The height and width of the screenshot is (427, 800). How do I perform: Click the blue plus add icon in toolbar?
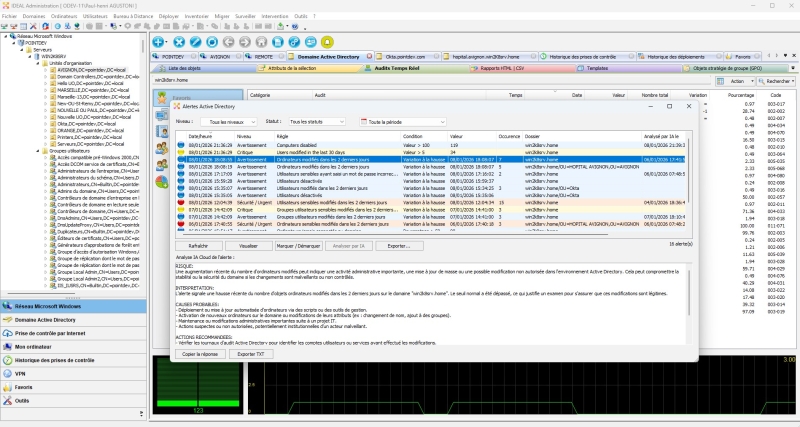[x=159, y=42]
